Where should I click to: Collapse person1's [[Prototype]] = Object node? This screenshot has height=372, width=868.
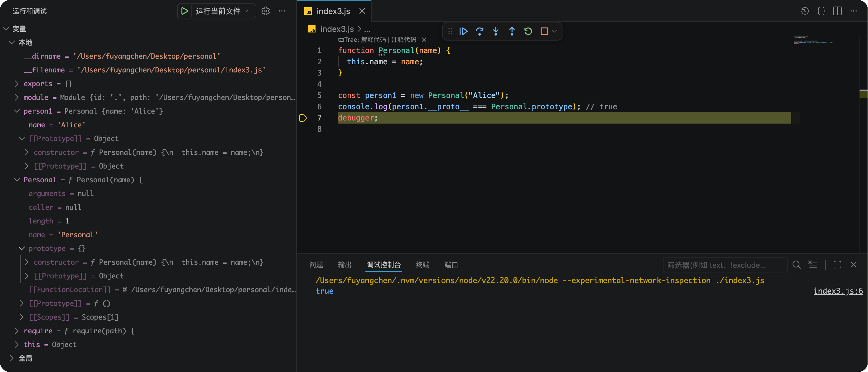pos(22,139)
